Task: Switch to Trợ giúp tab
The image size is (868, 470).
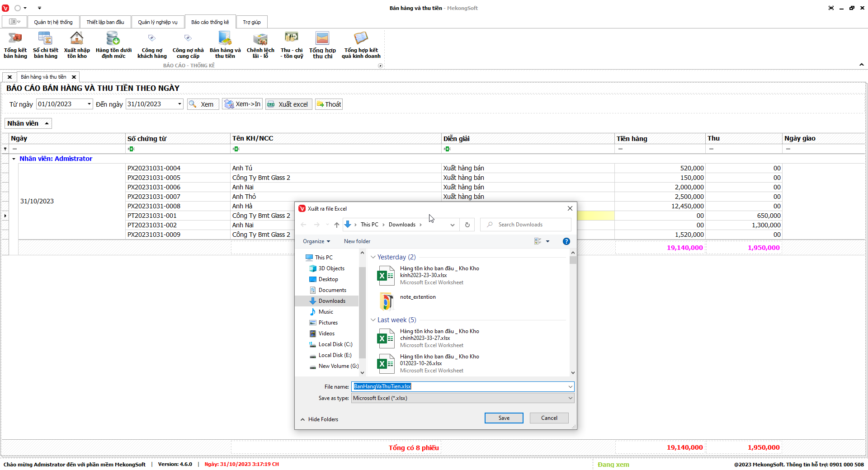Action: coord(252,22)
